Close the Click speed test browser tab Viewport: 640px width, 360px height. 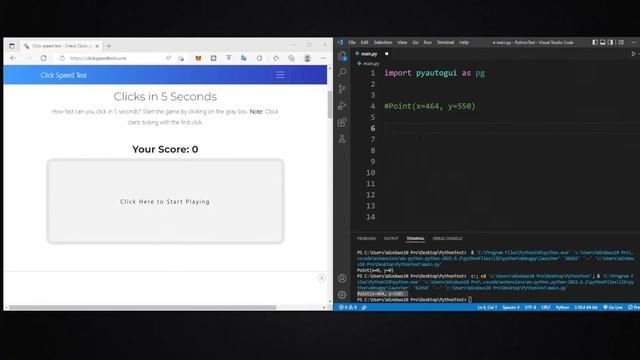[97, 46]
